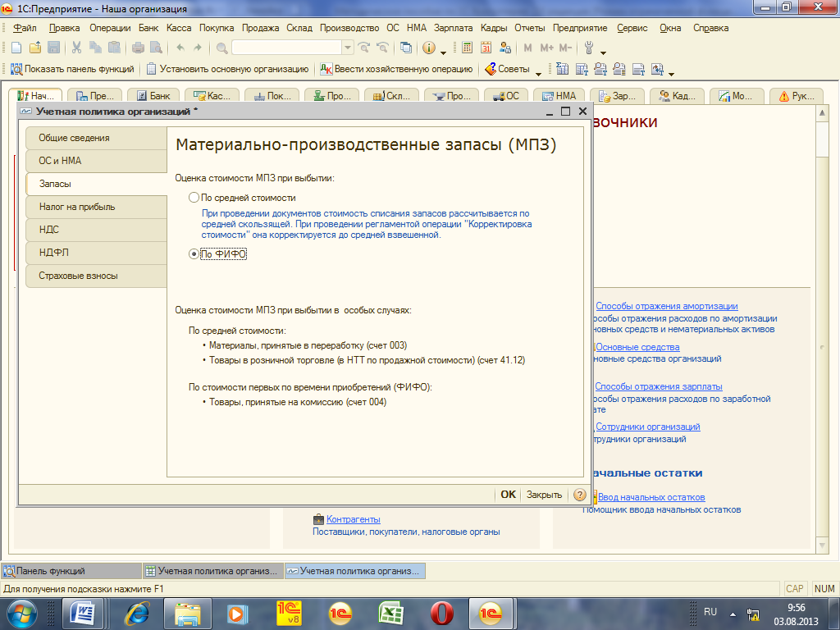Viewport: 840px width, 630px height.
Task: Expand the Советы dropdown arrow
Action: 538,73
